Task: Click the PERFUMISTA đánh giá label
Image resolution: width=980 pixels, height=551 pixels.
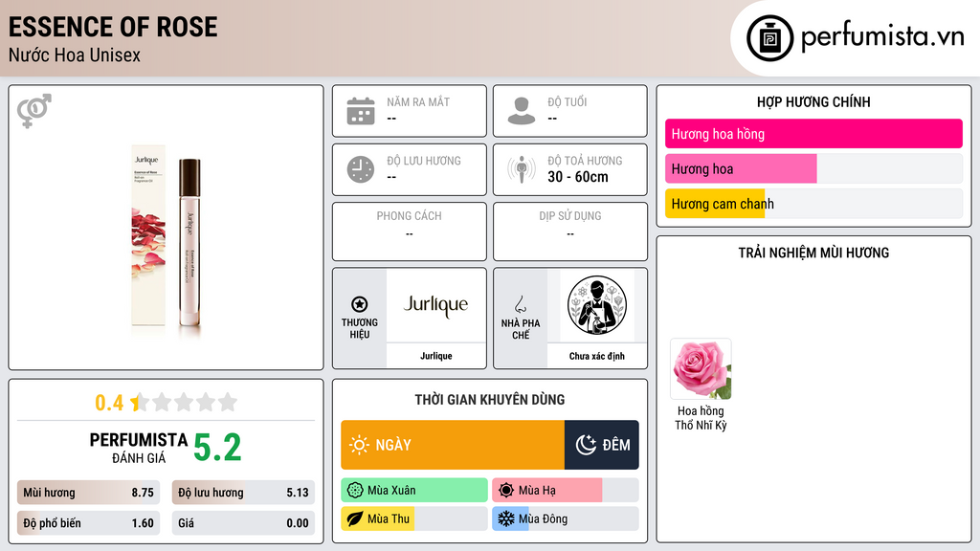Action: pos(139,448)
